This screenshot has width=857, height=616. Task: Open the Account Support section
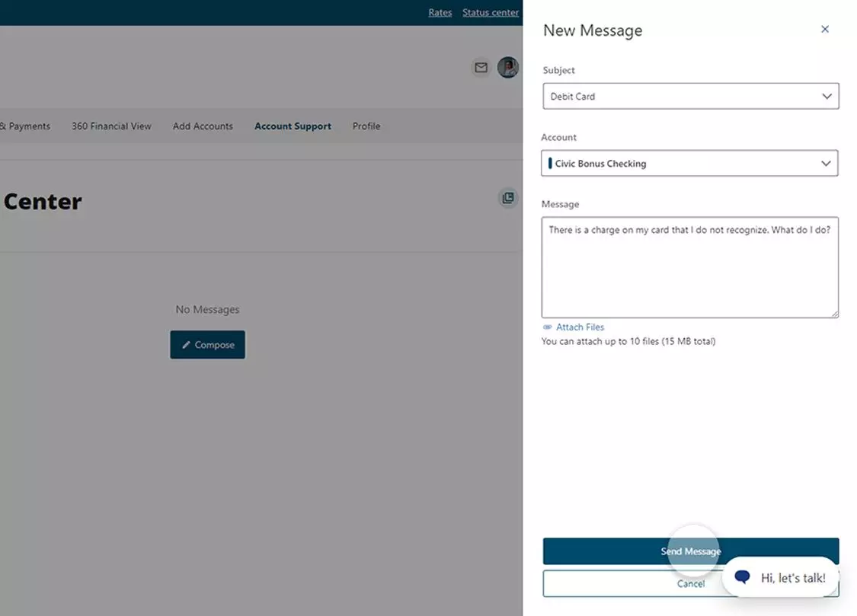[293, 126]
